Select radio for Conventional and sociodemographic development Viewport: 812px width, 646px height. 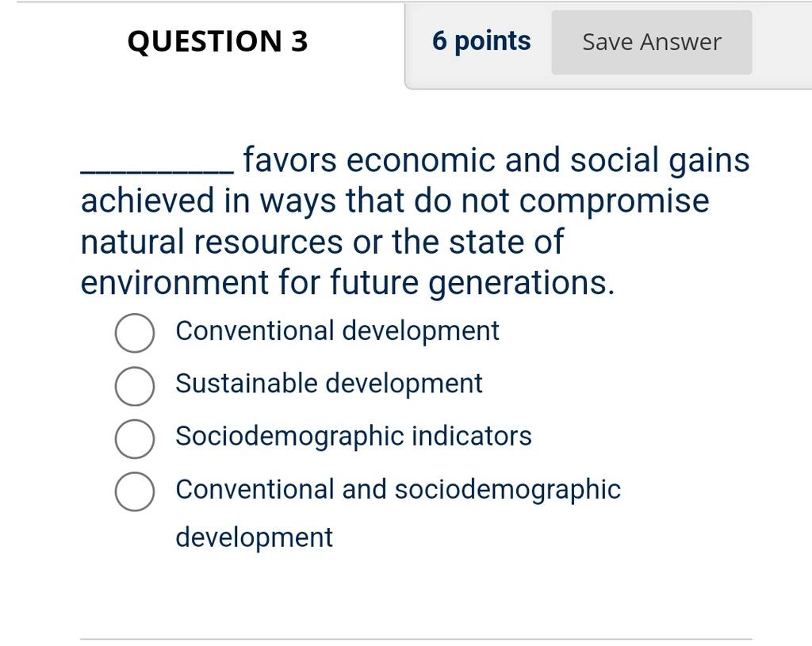tap(135, 491)
